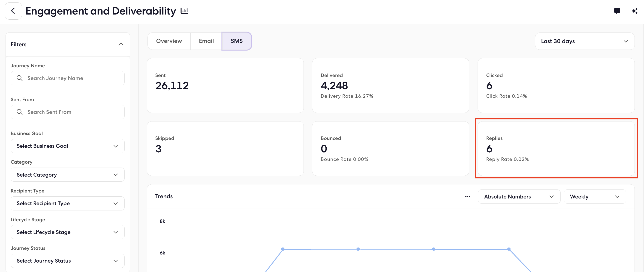Click the Delivered 4,248 metric card
This screenshot has height=272, width=644.
coord(391,86)
